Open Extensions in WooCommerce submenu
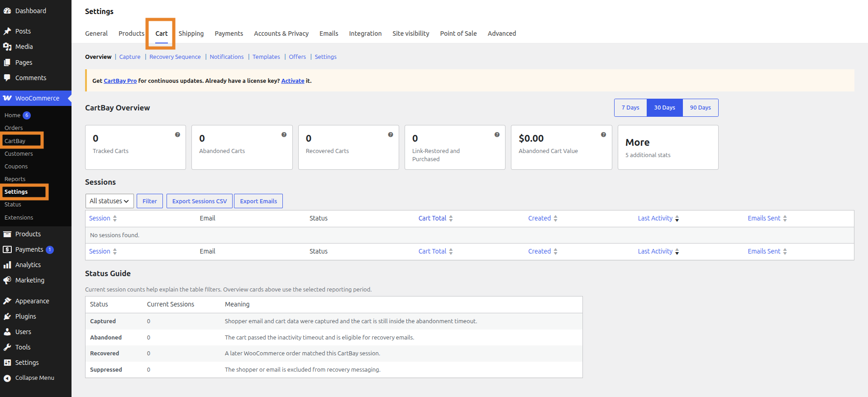The width and height of the screenshot is (868, 397). pos(19,218)
